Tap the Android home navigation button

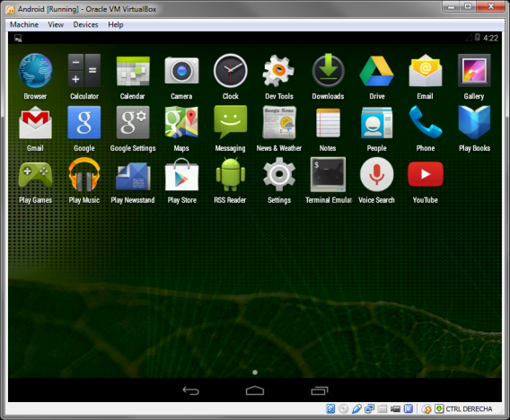coord(255,390)
